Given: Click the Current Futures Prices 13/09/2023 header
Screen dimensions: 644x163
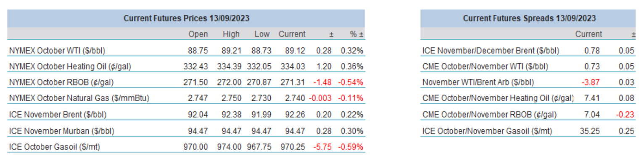Looking at the screenshot, I should pyautogui.click(x=187, y=19).
